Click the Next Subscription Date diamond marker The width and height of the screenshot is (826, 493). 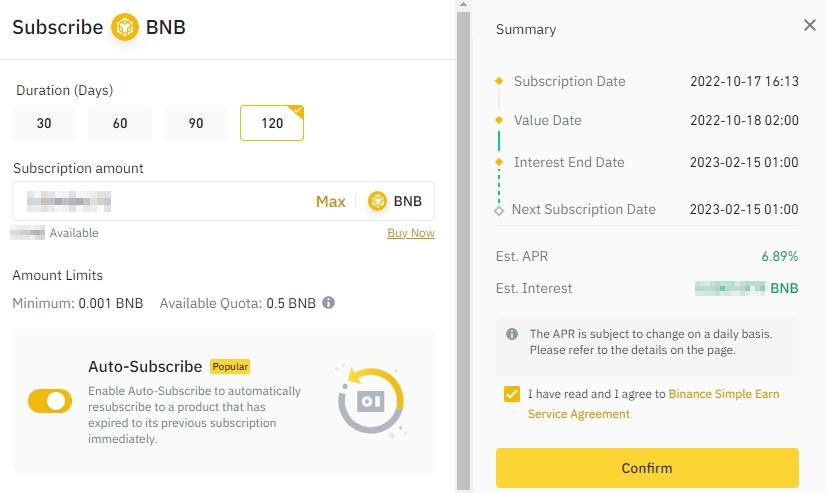499,210
